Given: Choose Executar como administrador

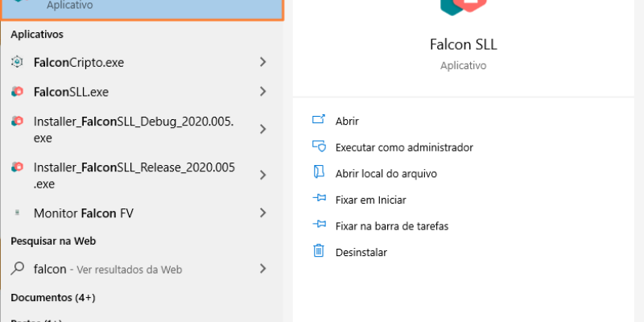Looking at the screenshot, I should pyautogui.click(x=404, y=147).
